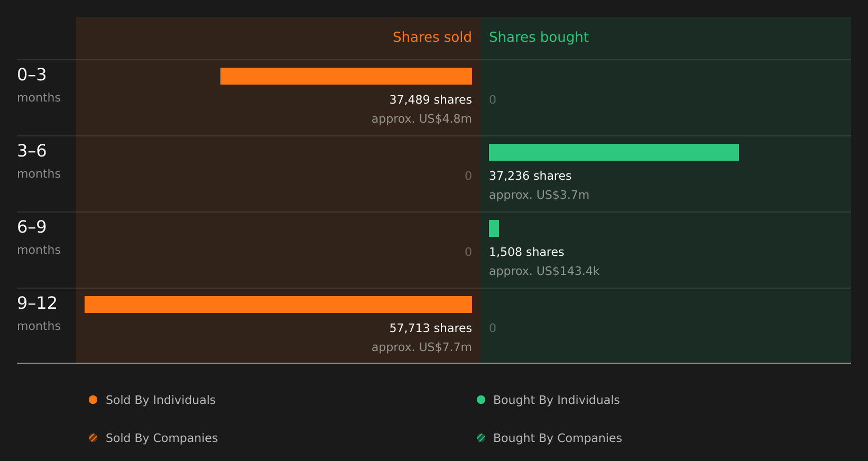Select the approx. US$7.7m text

[x=421, y=347]
